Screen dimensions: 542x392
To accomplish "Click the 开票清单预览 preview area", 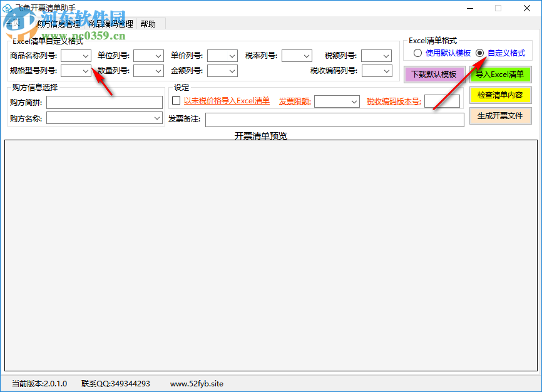I will click(271, 255).
